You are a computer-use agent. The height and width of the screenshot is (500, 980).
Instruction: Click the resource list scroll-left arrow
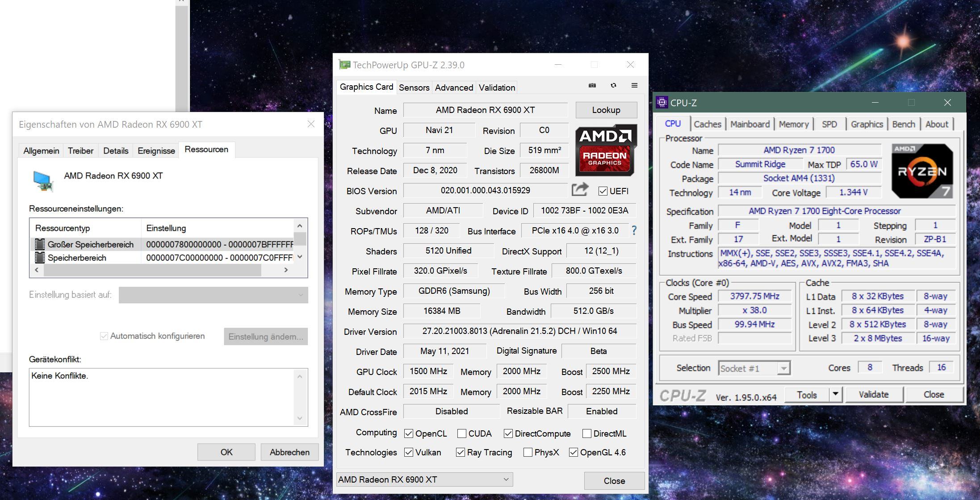(x=37, y=270)
